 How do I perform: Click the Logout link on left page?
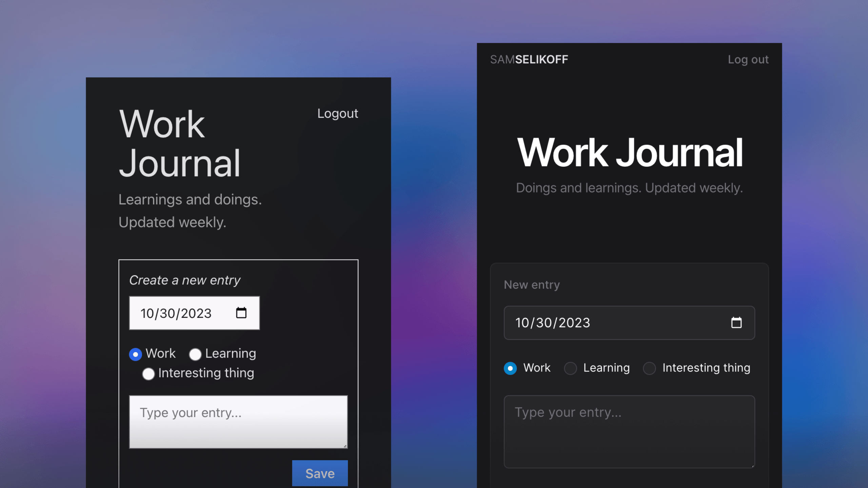pyautogui.click(x=337, y=114)
